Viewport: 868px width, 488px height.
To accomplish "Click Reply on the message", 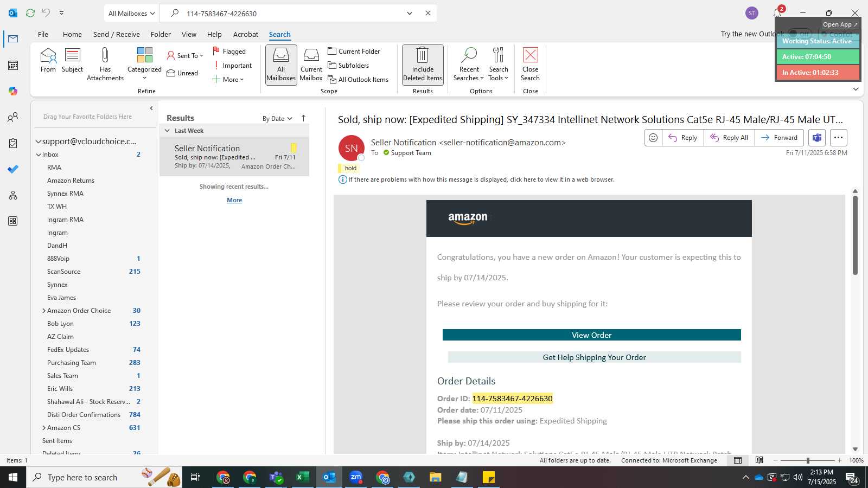I will (x=682, y=138).
